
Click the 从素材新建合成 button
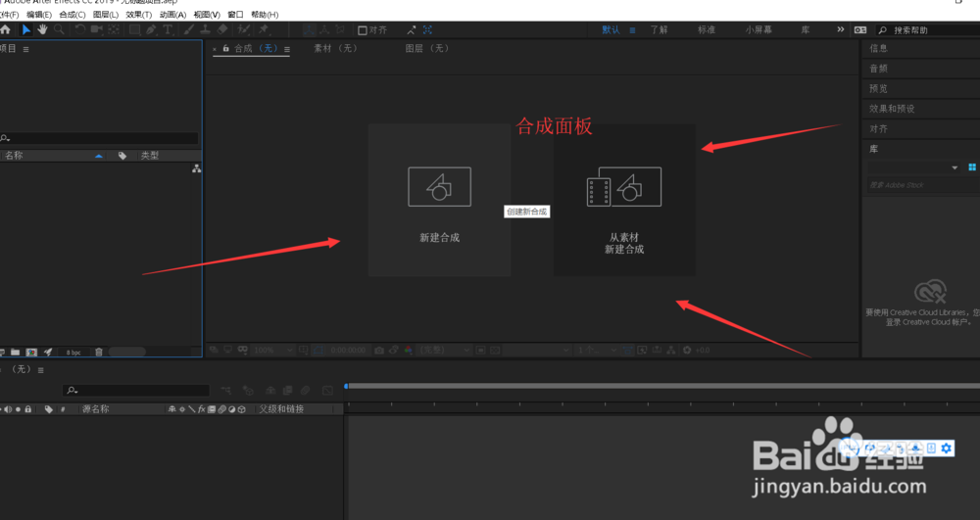point(624,200)
